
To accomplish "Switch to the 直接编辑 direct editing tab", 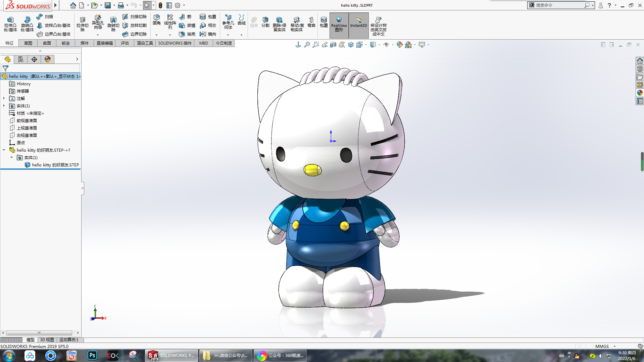I will (x=105, y=43).
